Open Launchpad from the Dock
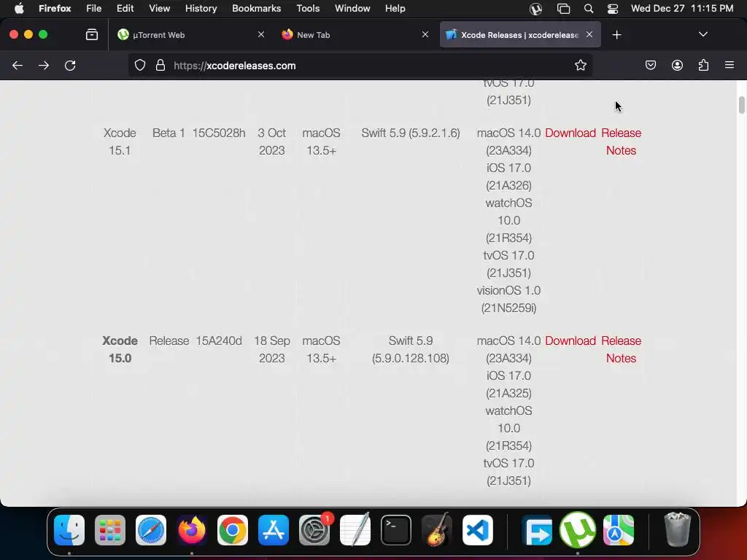747x560 pixels. pos(110,530)
